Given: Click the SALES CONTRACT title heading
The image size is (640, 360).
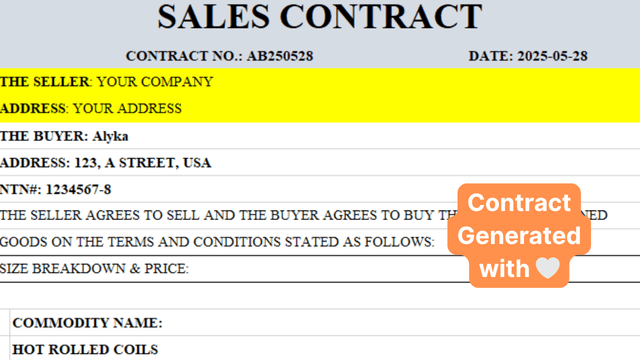Looking at the screenshot, I should (x=320, y=17).
